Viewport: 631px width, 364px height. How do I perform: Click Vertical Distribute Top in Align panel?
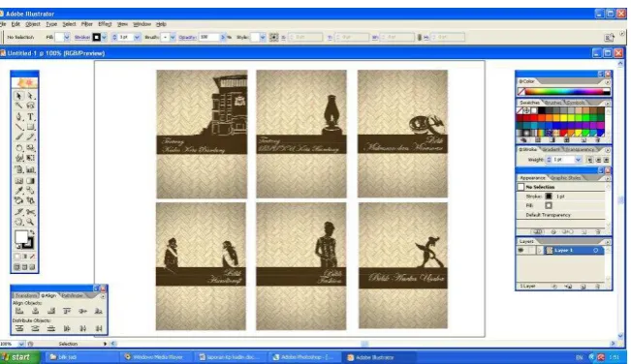(19, 328)
